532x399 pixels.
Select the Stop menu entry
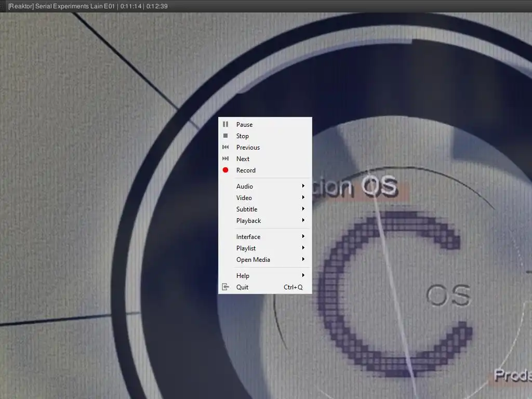[x=265, y=136]
